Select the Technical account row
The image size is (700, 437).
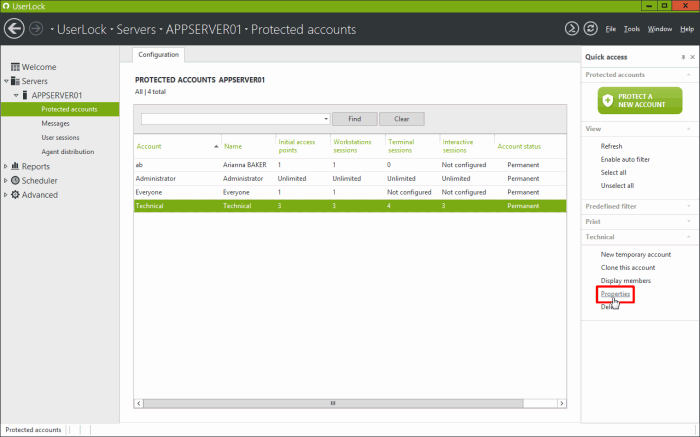350,206
